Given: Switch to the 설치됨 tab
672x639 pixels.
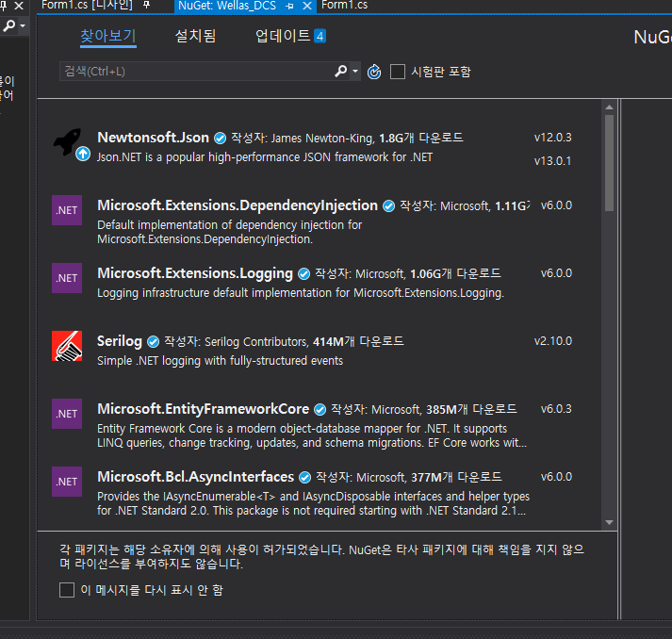Looking at the screenshot, I should point(195,36).
